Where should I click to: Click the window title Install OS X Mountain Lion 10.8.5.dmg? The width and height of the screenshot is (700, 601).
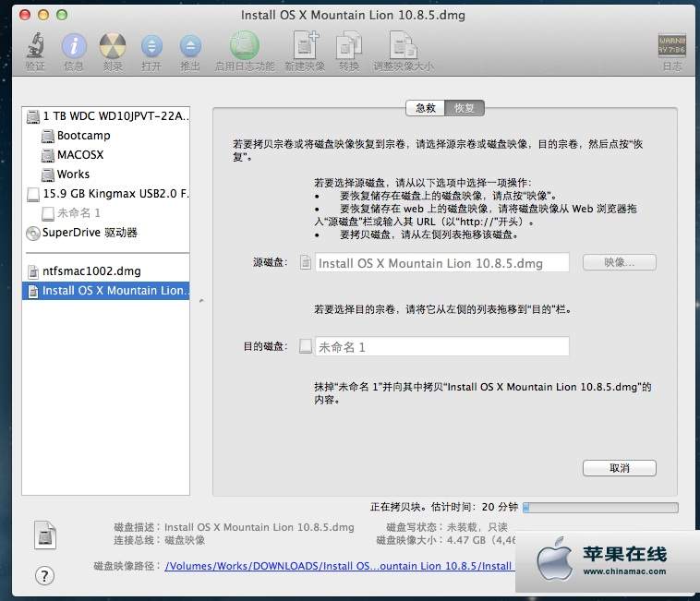point(353,15)
